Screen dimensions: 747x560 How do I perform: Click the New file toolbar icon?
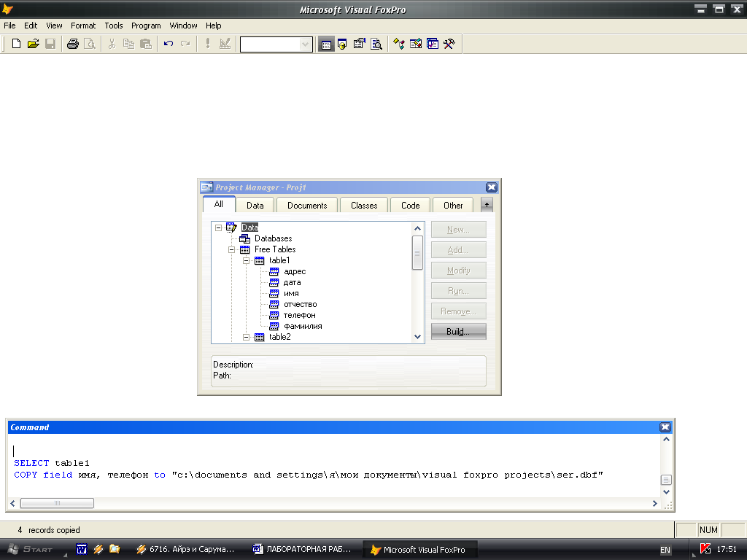16,44
